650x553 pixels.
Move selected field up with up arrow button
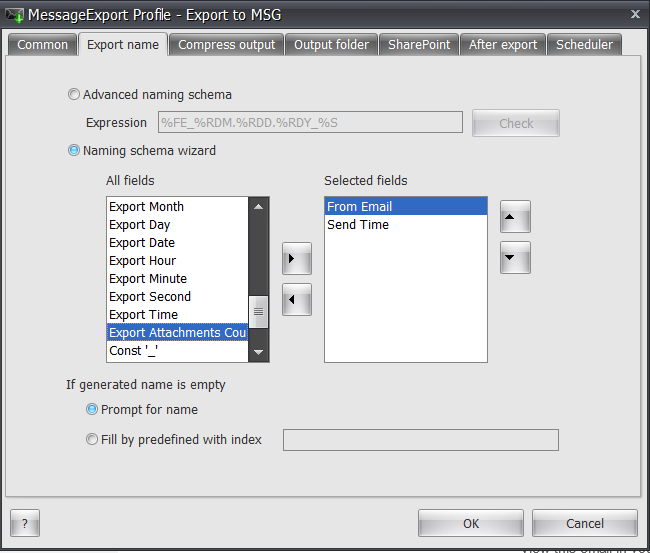click(x=515, y=217)
